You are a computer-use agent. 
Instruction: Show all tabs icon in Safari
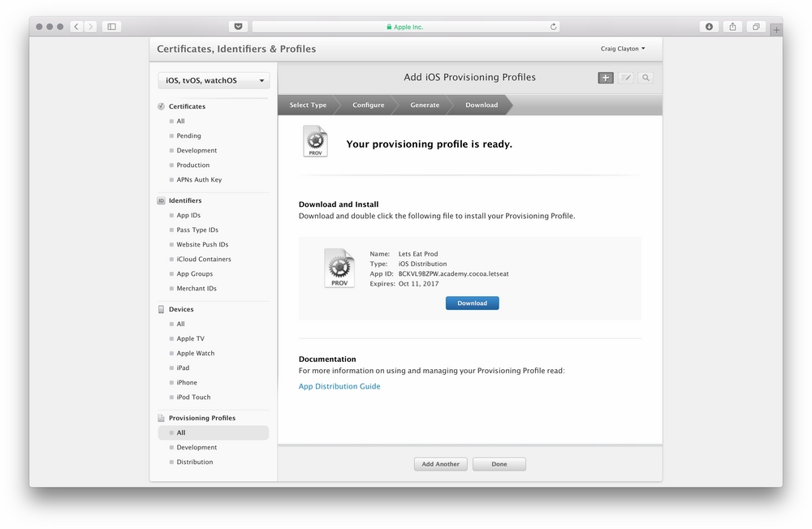756,27
